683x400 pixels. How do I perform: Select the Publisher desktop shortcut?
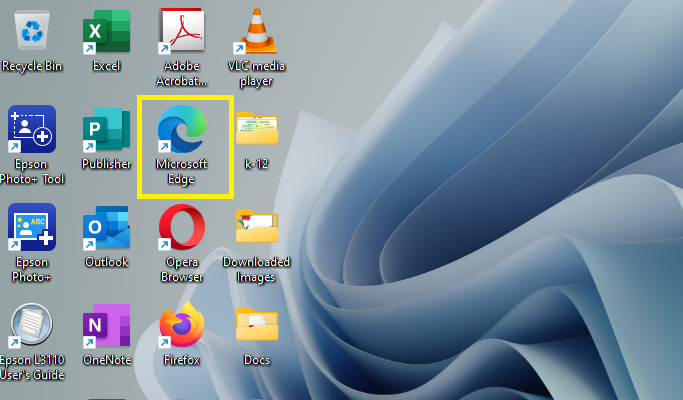tap(106, 129)
